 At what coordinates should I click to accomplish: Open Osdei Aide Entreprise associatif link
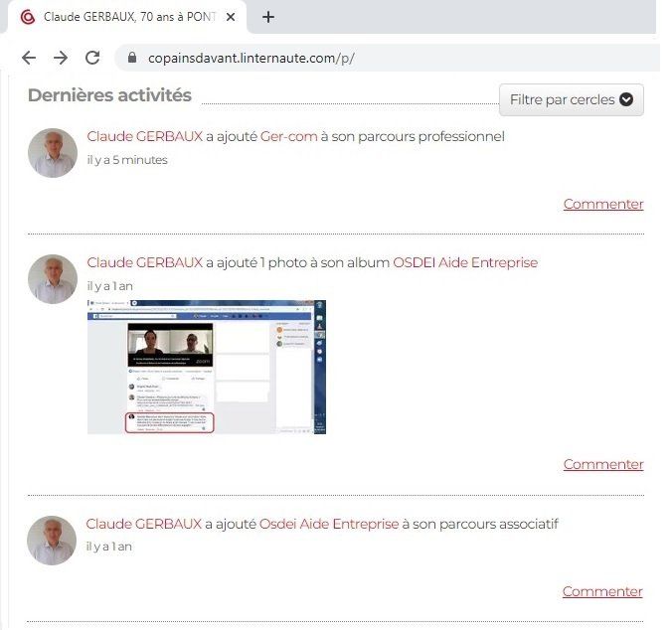coord(329,524)
